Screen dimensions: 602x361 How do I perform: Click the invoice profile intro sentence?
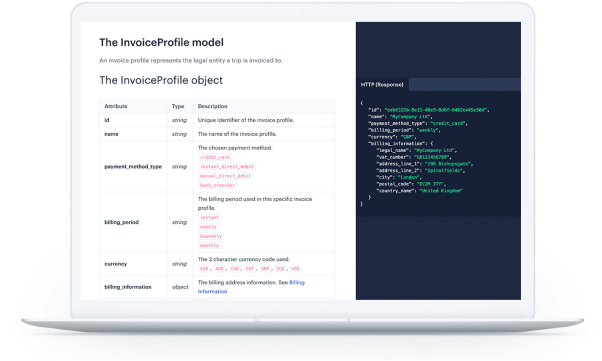191,61
